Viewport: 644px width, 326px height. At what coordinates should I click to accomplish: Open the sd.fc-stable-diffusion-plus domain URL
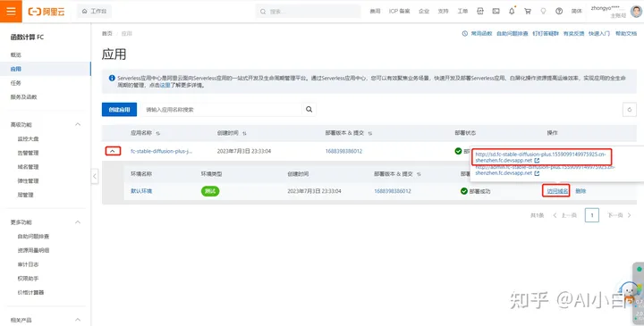[x=540, y=157]
